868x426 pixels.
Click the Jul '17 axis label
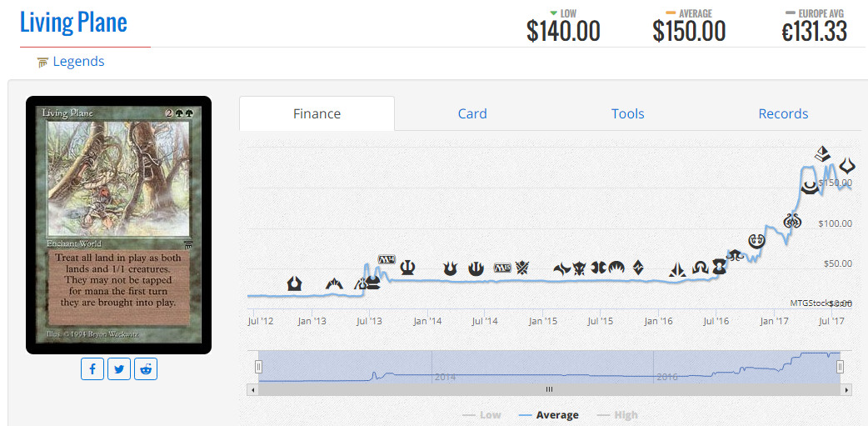point(831,321)
